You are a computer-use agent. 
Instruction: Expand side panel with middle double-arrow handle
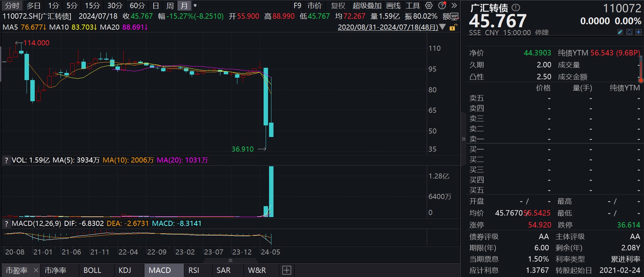coord(464,139)
